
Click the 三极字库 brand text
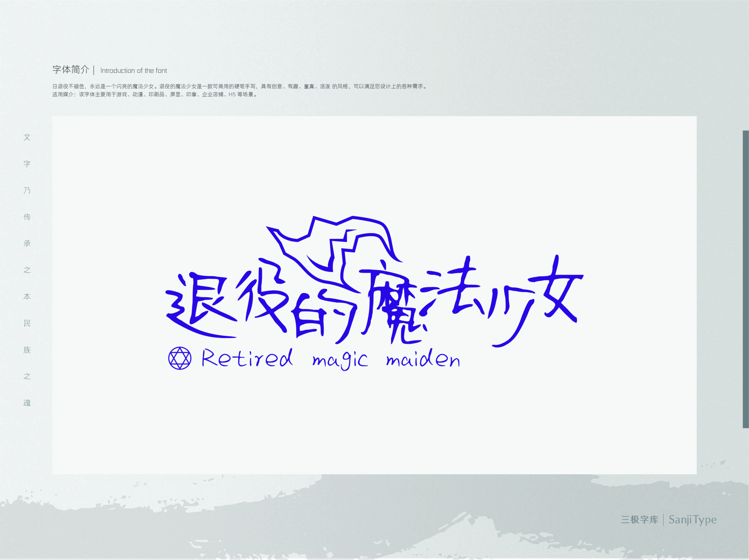click(x=640, y=520)
